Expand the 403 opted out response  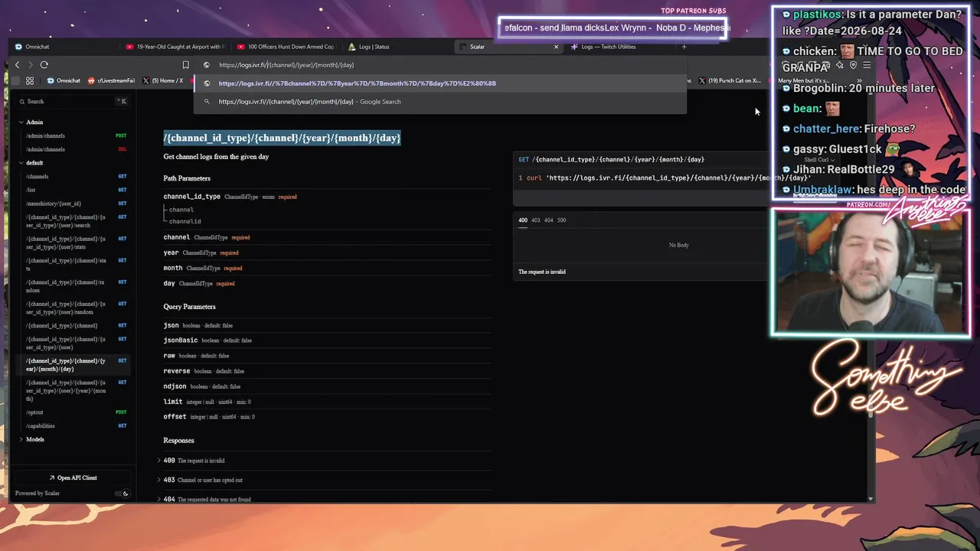click(158, 480)
